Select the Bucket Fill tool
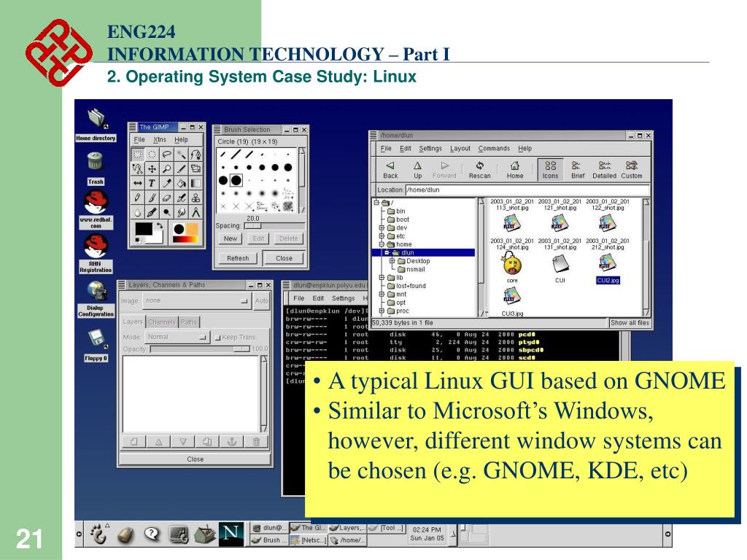The height and width of the screenshot is (560, 747). pos(181,183)
